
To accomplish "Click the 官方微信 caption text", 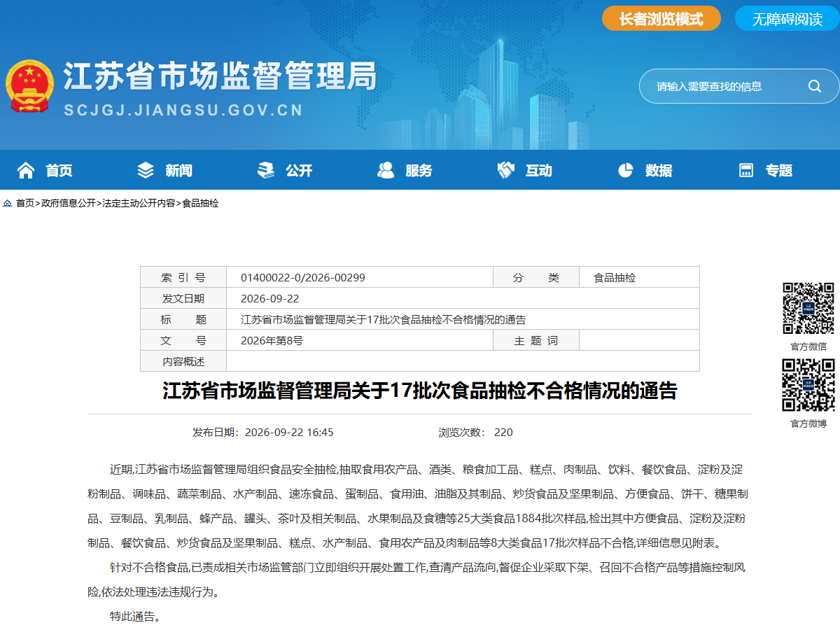I will click(808, 346).
